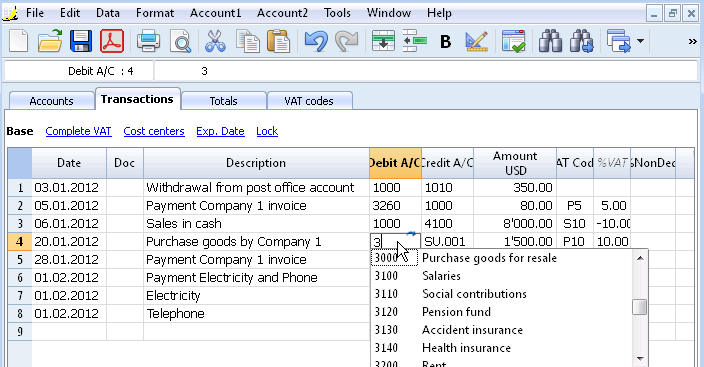Open print preview magnifier icon
The height and width of the screenshot is (367, 704).
(180, 41)
